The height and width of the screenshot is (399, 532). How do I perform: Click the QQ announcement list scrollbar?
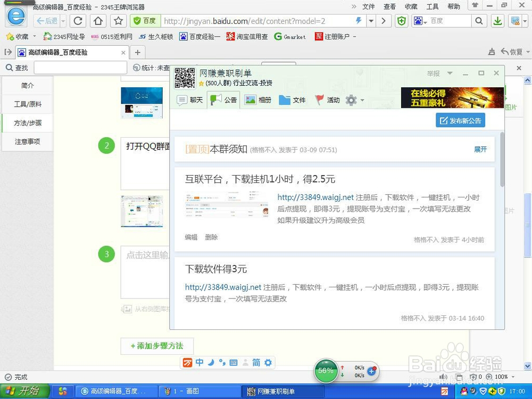502,160
